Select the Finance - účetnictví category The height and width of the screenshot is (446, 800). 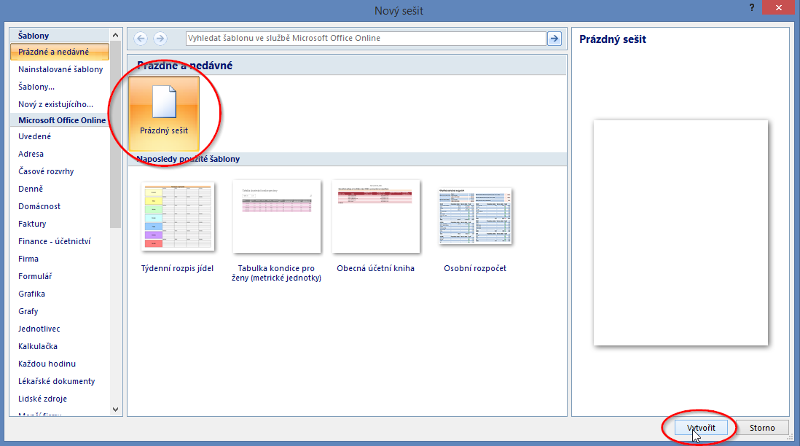point(54,241)
